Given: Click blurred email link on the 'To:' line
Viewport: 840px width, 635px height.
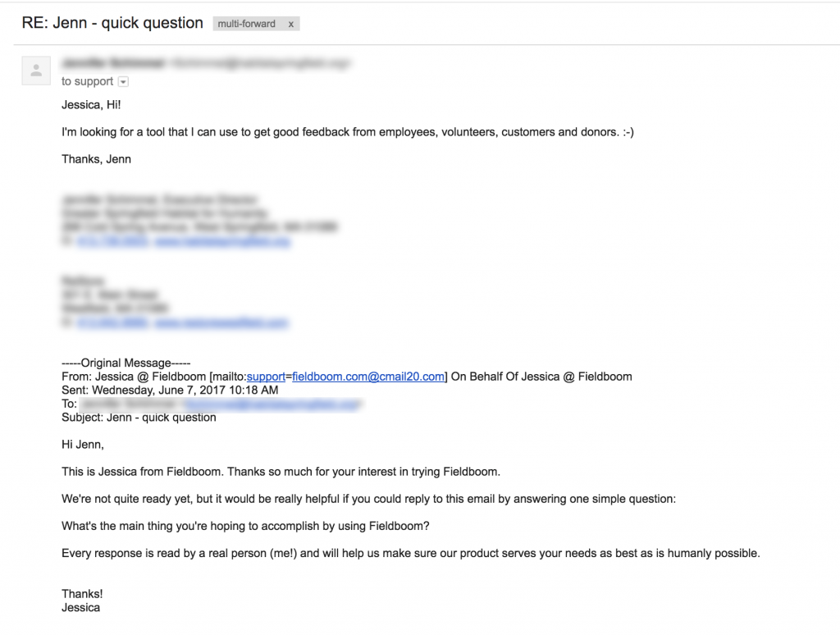Looking at the screenshot, I should tap(272, 404).
